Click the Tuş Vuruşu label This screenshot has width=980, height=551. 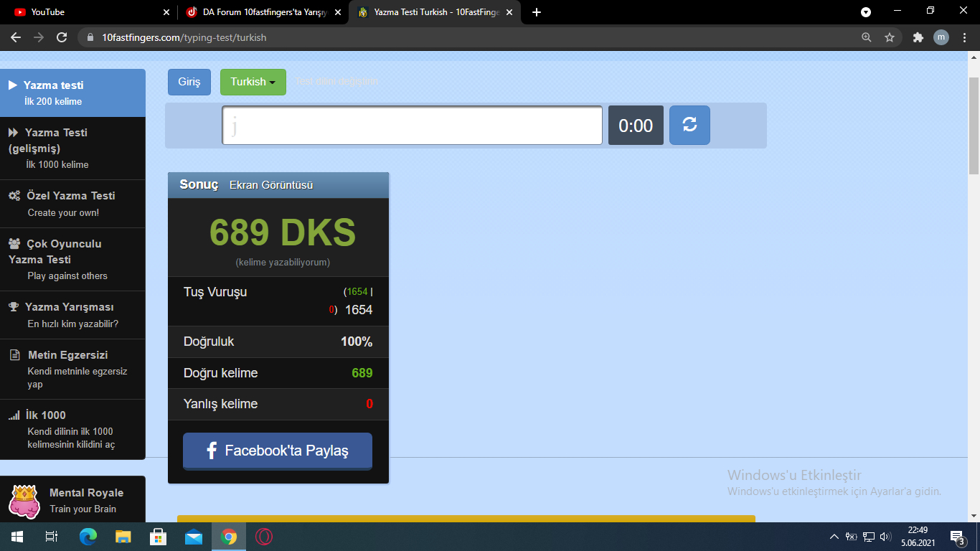215,292
